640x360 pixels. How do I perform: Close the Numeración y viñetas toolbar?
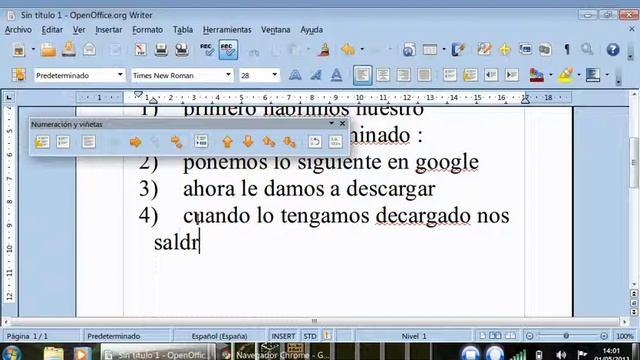pos(342,123)
